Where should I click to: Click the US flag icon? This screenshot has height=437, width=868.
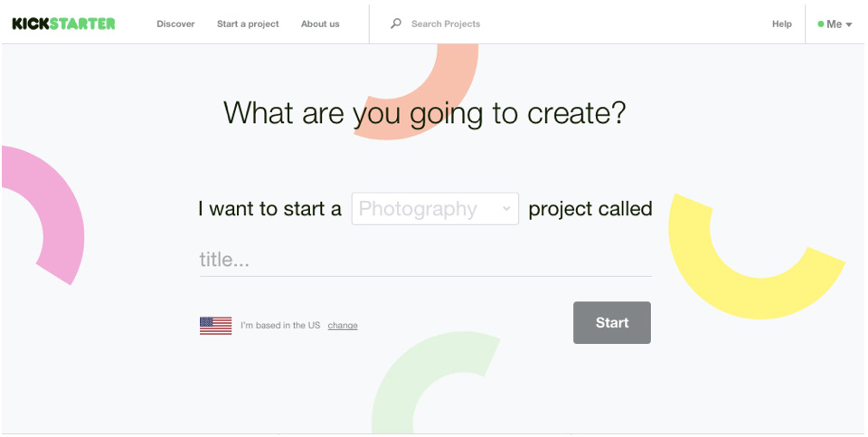point(215,326)
